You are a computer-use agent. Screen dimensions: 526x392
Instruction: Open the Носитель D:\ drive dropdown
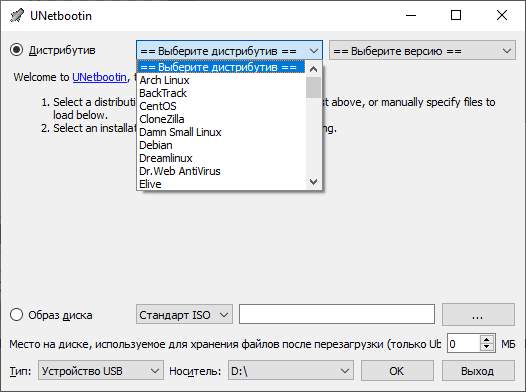click(x=291, y=371)
